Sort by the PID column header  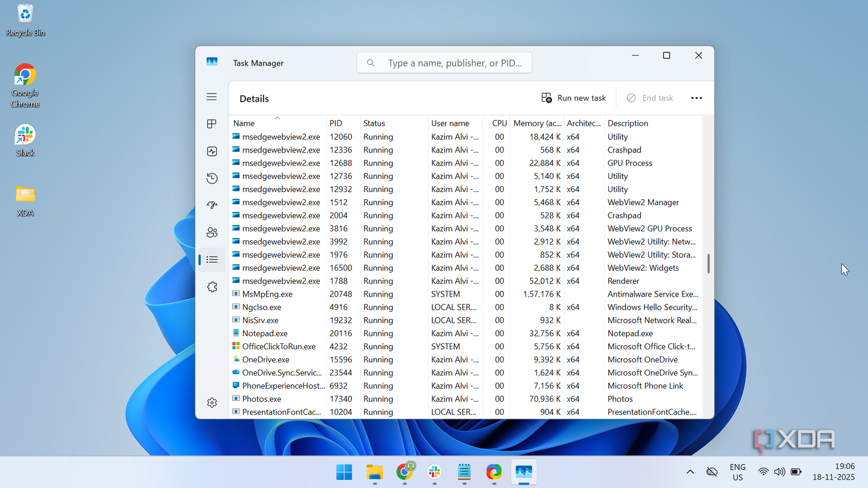point(343,123)
